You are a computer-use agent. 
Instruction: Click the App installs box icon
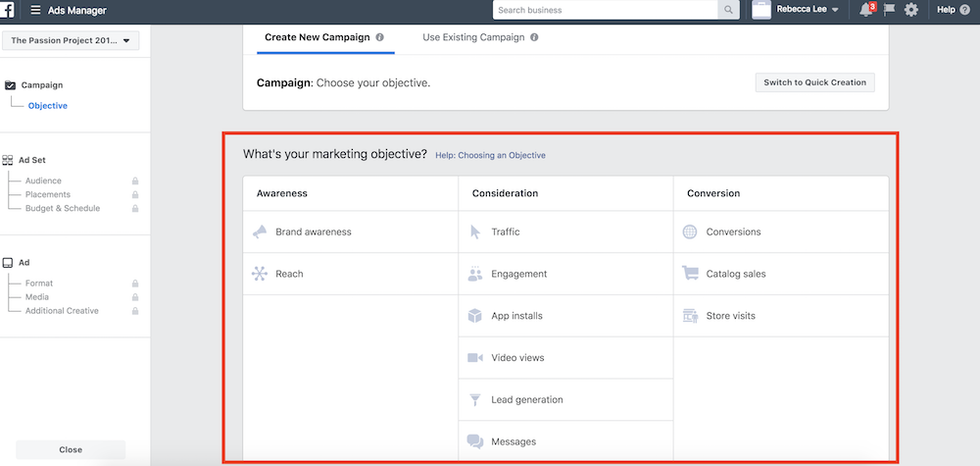(x=475, y=316)
